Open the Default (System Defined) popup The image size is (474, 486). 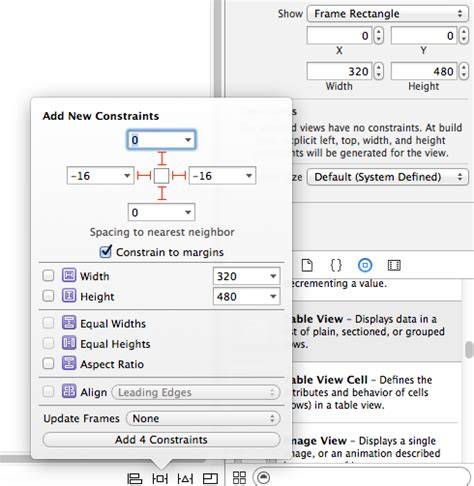click(x=387, y=177)
